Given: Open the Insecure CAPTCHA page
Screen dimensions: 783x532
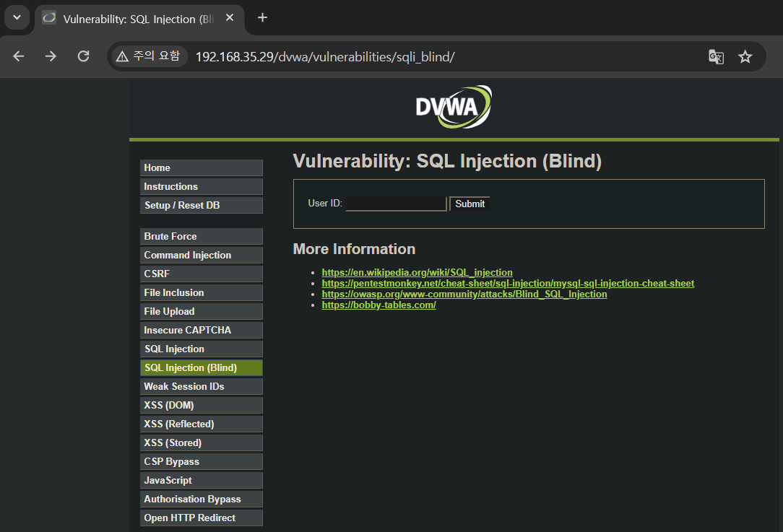Looking at the screenshot, I should (x=202, y=331).
